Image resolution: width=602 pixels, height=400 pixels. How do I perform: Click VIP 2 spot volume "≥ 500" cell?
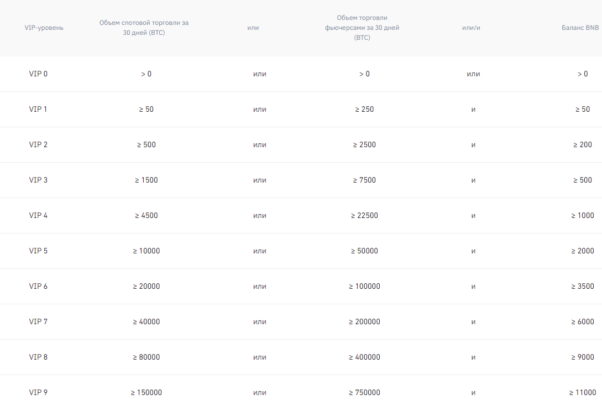[146, 144]
